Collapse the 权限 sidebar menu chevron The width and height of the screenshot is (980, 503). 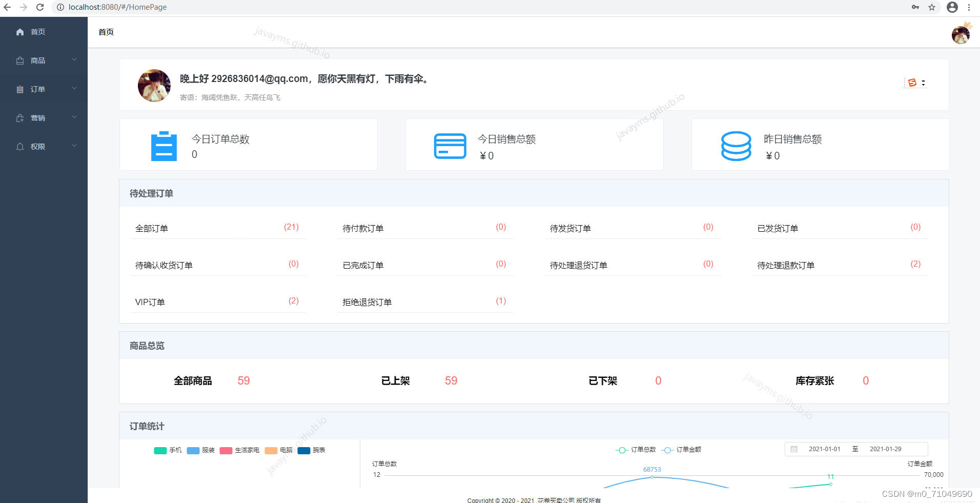coord(75,146)
